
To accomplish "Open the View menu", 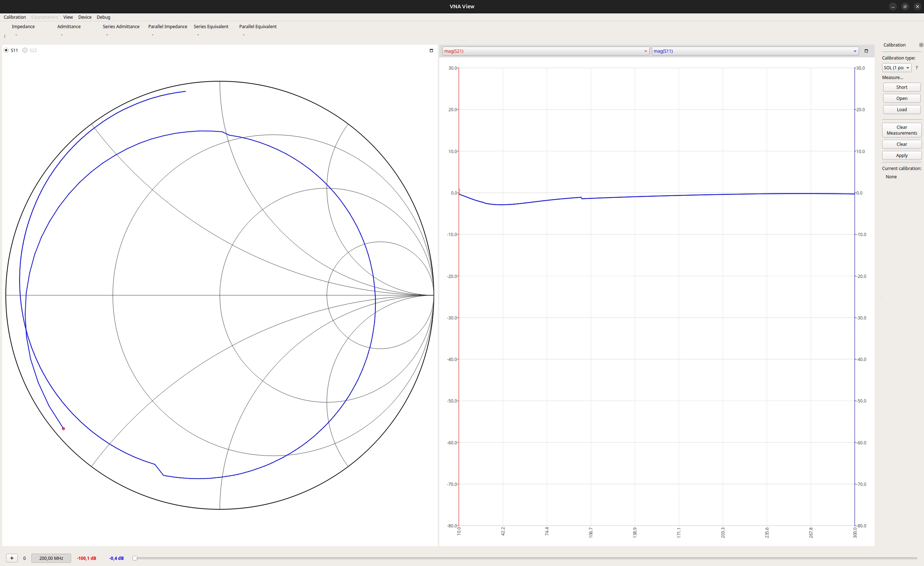I will tap(68, 17).
